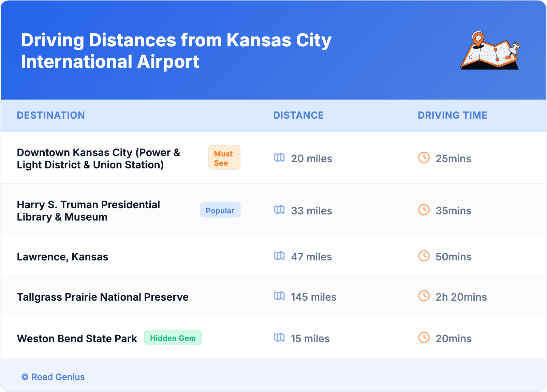Click the clock icon beside 20mins
The image size is (547, 392).
click(424, 337)
